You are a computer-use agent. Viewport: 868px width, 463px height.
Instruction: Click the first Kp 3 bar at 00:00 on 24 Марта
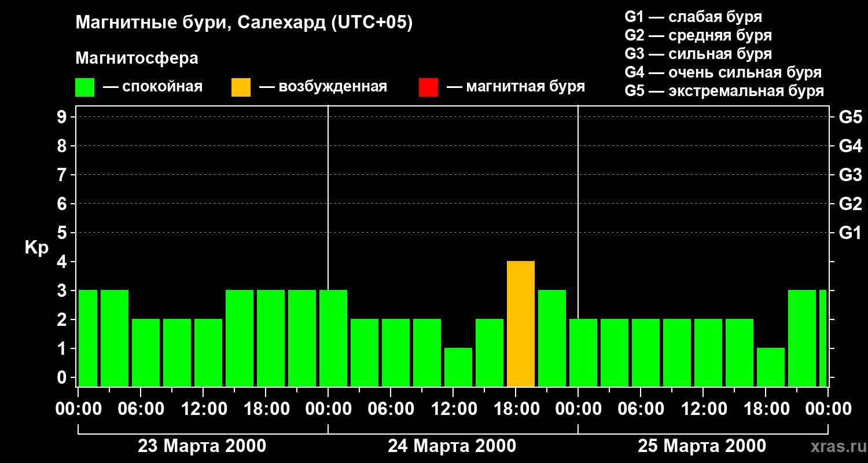tap(333, 339)
